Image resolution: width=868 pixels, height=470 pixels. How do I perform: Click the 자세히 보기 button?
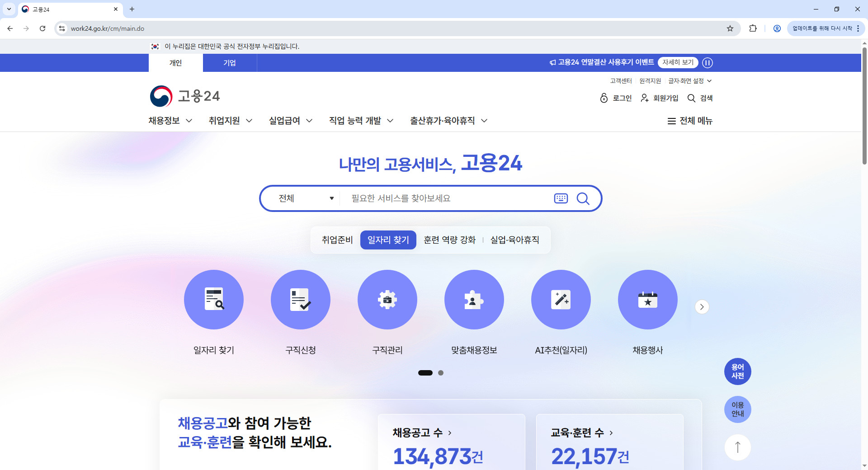(x=678, y=62)
